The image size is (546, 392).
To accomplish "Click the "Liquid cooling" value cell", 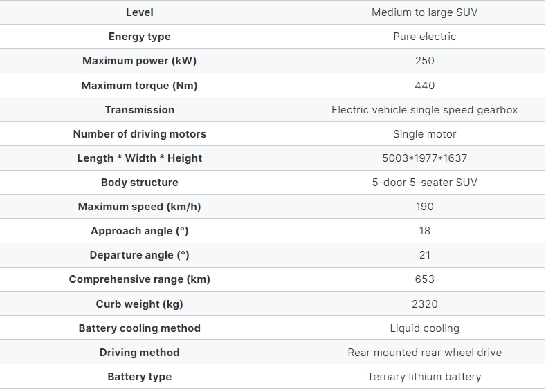I will [424, 328].
